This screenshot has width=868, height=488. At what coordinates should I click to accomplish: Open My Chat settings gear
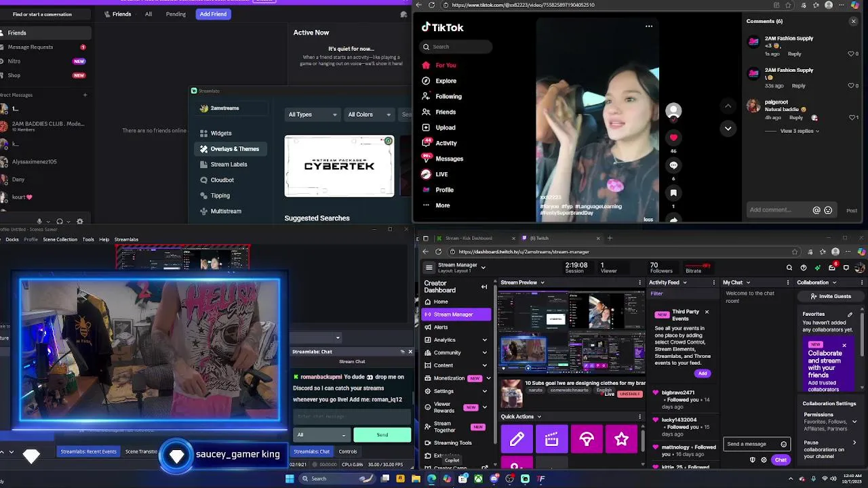coord(764,460)
